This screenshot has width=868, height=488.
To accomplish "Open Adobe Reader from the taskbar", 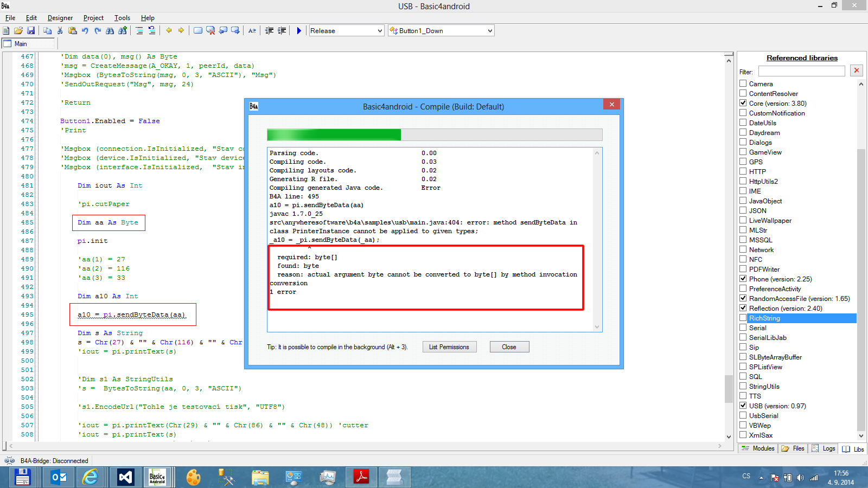I will click(x=361, y=477).
